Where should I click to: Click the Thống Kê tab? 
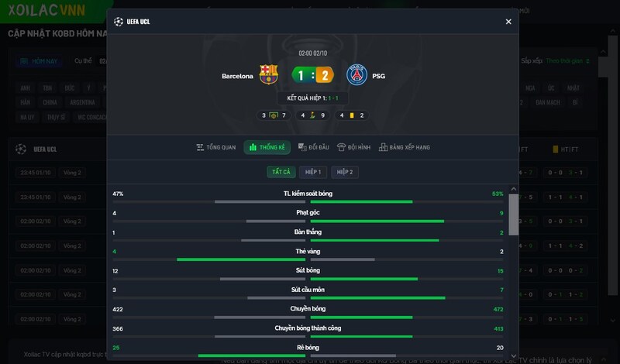click(267, 147)
